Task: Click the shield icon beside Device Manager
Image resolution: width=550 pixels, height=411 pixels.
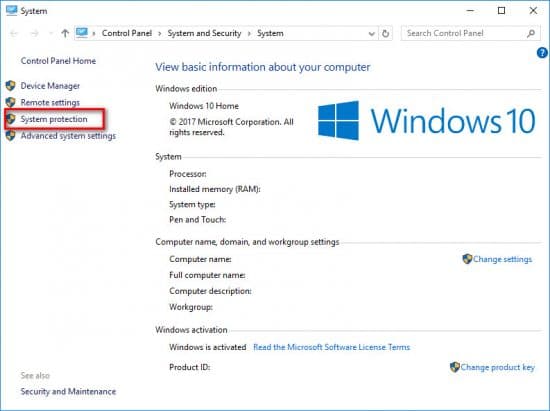Action: 11,86
